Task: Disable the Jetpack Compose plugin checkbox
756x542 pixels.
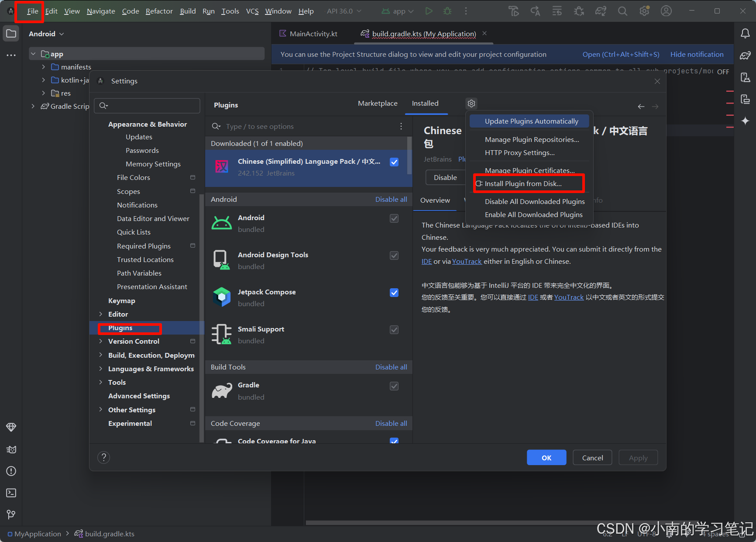Action: 394,293
